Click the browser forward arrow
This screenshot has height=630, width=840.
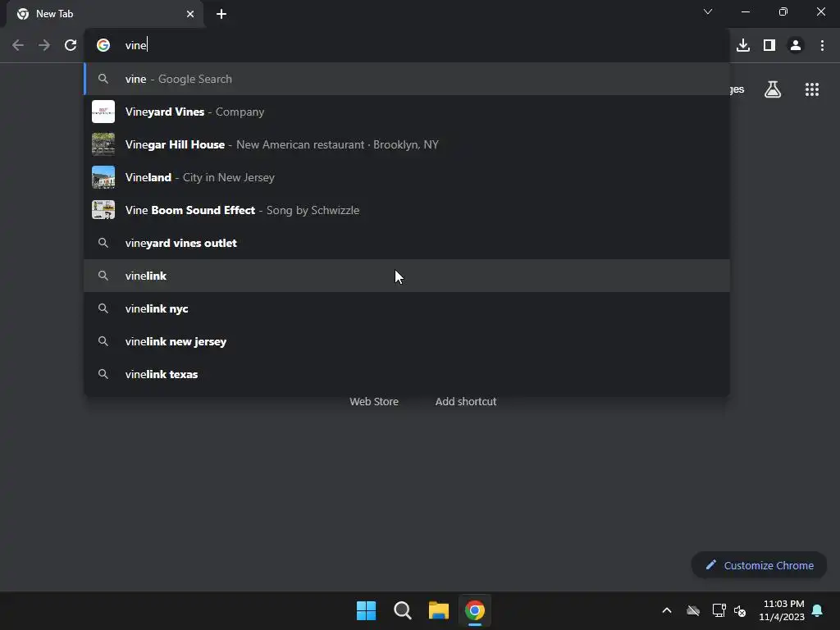click(x=44, y=46)
